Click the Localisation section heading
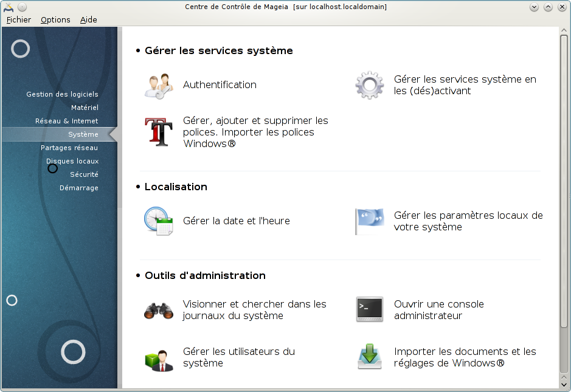571x392 pixels. pos(176,187)
